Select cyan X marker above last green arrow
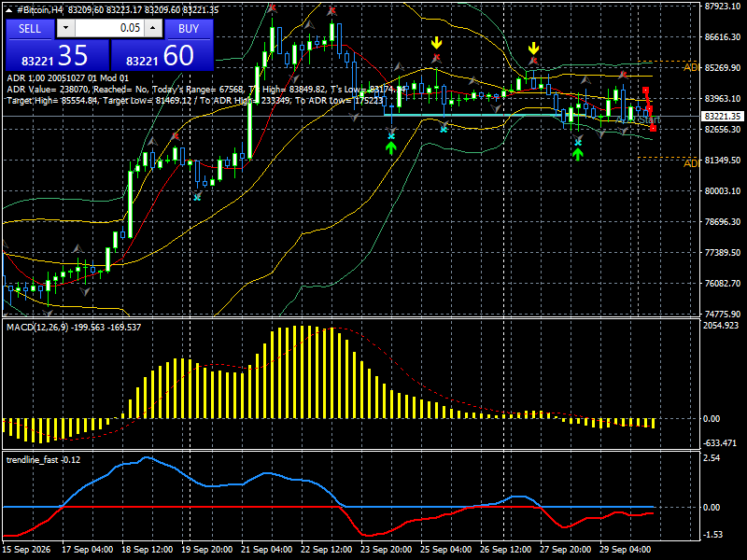Viewport: 747px width, 560px height. (x=578, y=142)
